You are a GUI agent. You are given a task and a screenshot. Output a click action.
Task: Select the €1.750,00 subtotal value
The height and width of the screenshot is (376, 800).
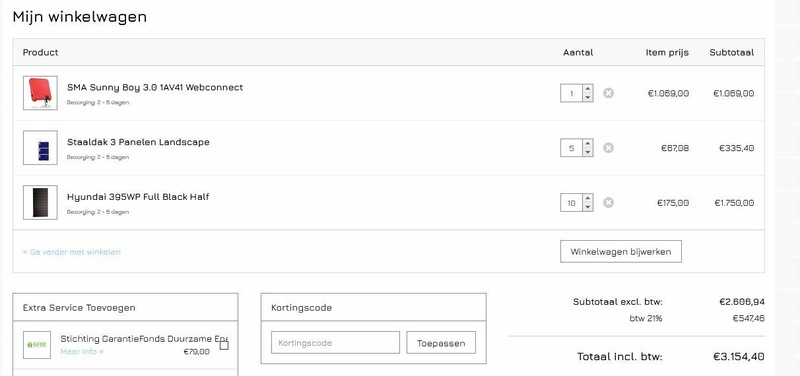(734, 203)
